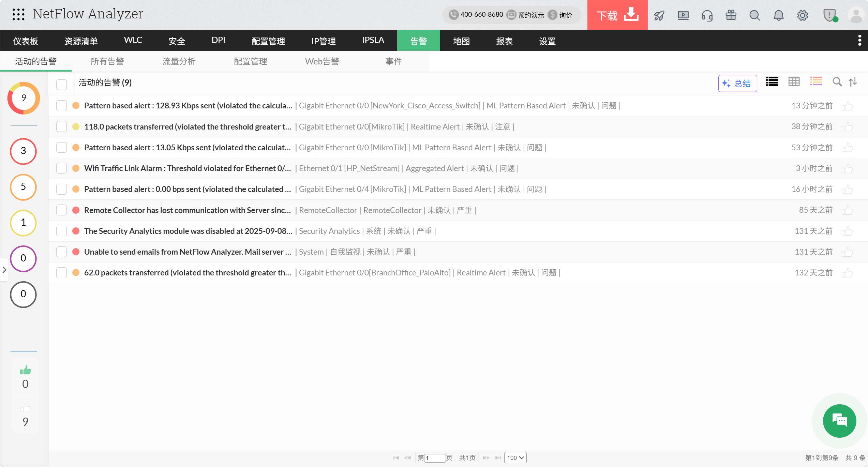Click the green thumbs-up acknowledged counter
The height and width of the screenshot is (467, 868).
(25, 370)
